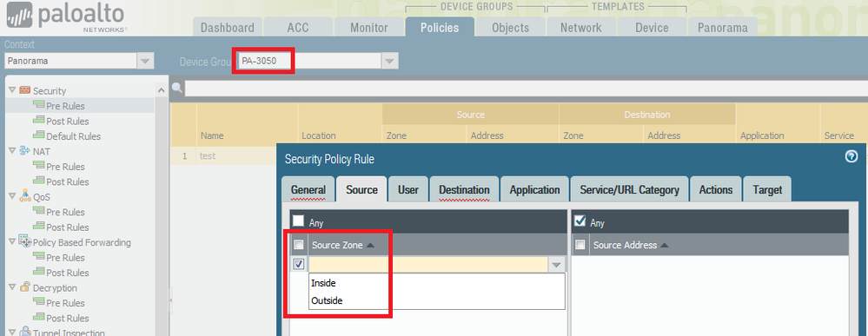The width and height of the screenshot is (868, 336).
Task: Switch to the Device tab
Action: [x=652, y=27]
